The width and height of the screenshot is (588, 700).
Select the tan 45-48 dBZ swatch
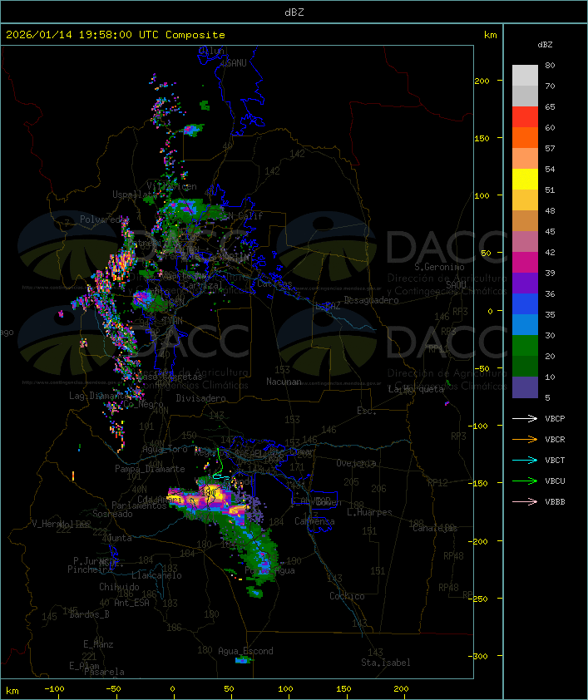(525, 220)
